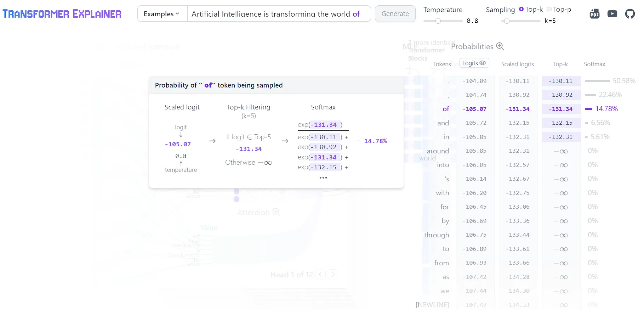Go to previous attention head arrow
This screenshot has height=310, width=644.
click(320, 274)
